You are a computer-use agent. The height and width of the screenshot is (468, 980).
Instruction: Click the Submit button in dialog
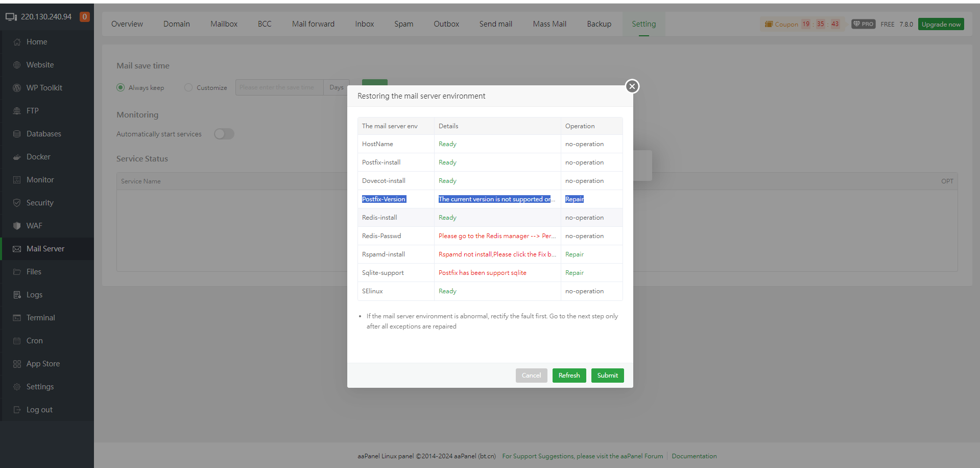(607, 376)
